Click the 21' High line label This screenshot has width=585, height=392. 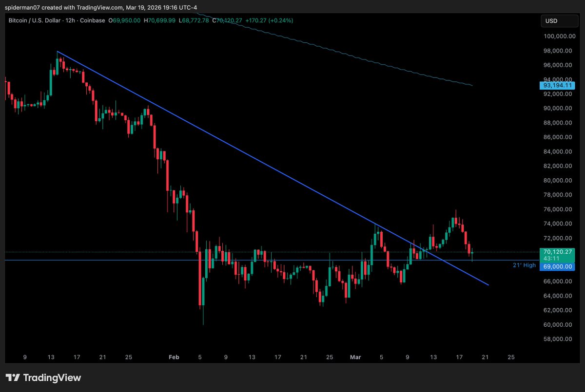point(524,265)
